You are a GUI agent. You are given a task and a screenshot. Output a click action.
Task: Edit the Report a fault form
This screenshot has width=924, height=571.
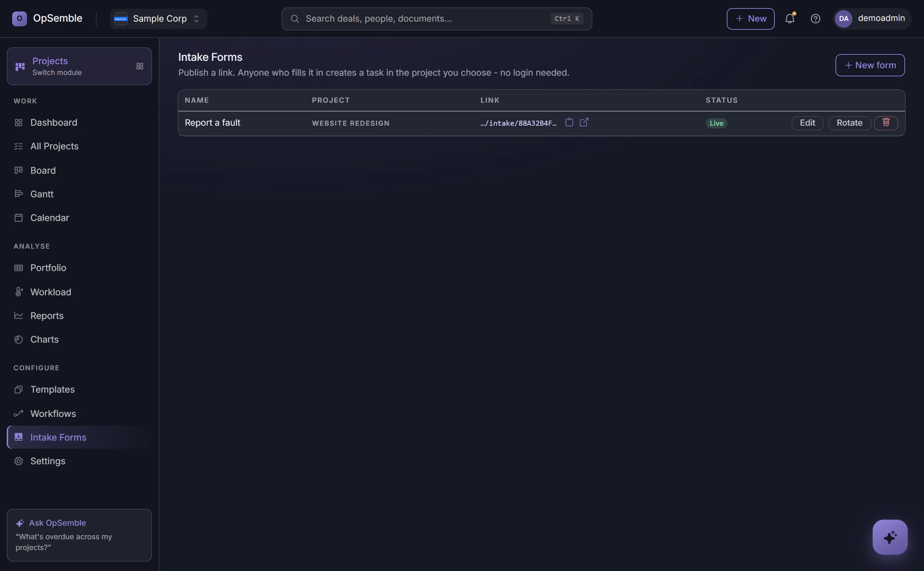click(807, 123)
